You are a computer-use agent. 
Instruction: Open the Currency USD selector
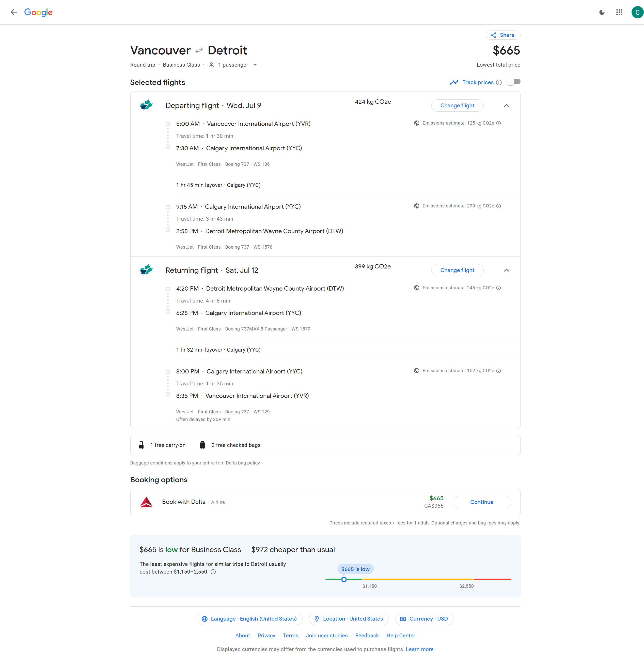[424, 619]
